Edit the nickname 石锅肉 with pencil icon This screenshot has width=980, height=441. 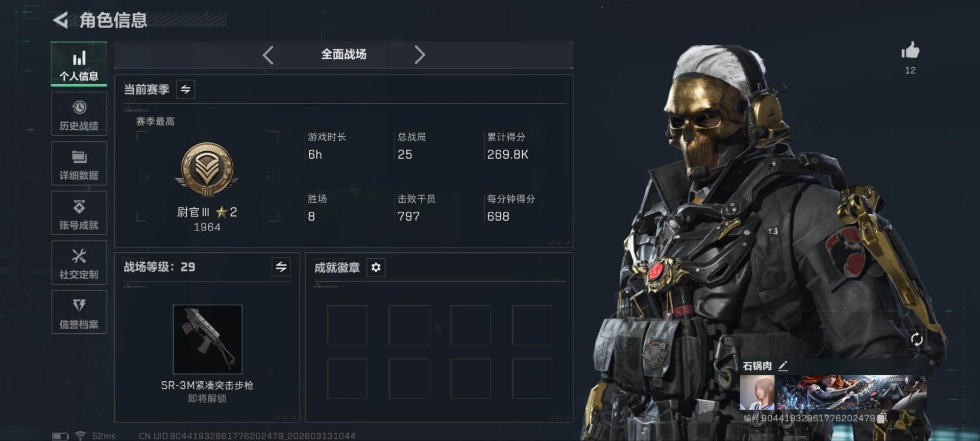click(x=783, y=365)
